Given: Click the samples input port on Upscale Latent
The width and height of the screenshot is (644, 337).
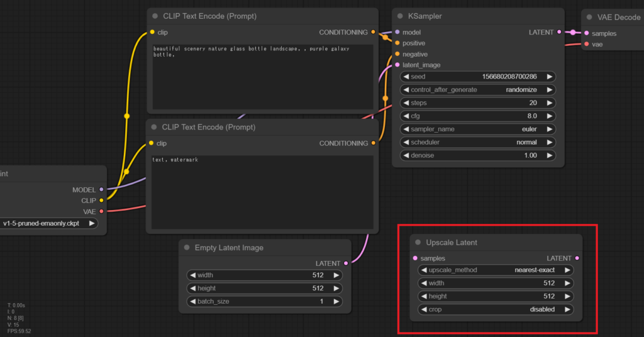Looking at the screenshot, I should [415, 258].
